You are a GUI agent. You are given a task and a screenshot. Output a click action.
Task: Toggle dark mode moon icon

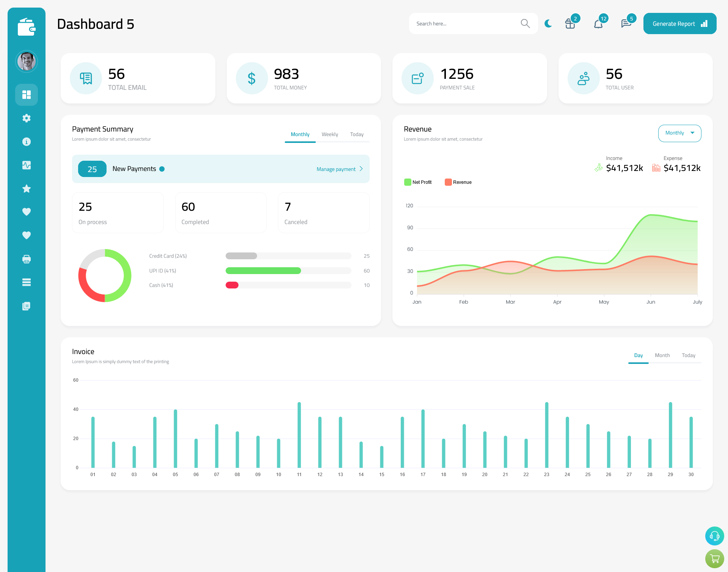tap(548, 23)
